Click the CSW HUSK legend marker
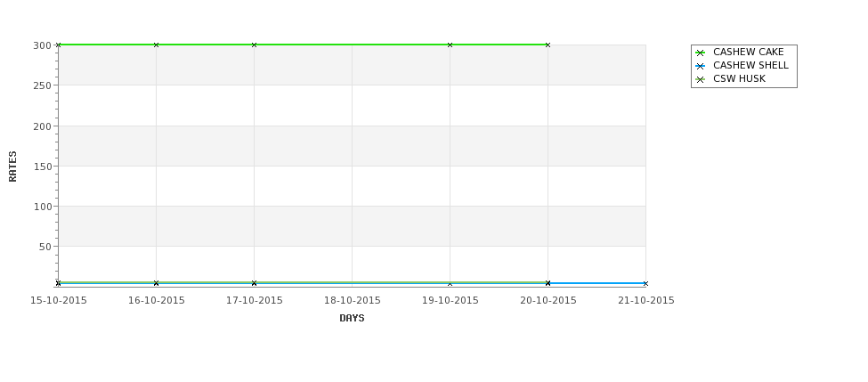 click(700, 79)
